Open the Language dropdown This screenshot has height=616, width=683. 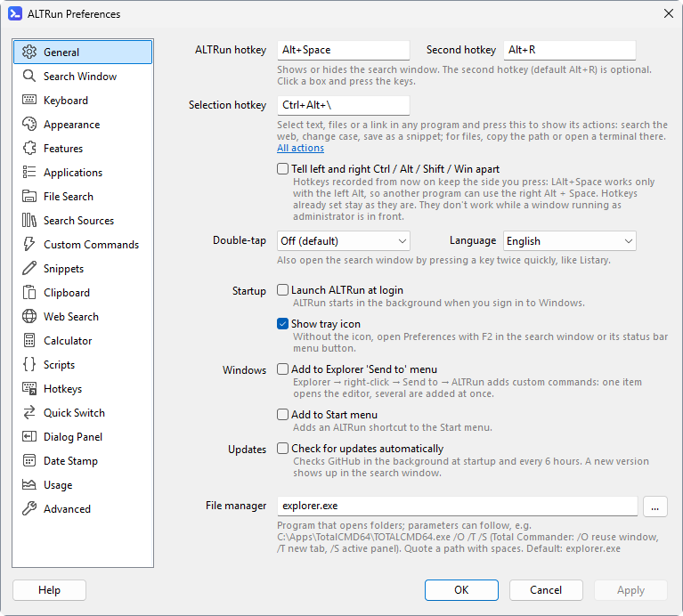[569, 240]
